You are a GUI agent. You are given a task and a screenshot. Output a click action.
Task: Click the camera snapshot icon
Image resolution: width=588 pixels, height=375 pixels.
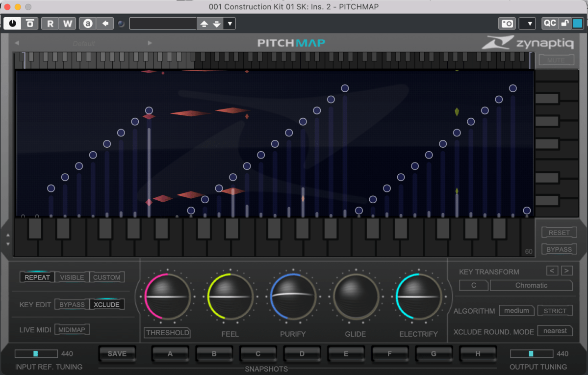pos(507,23)
